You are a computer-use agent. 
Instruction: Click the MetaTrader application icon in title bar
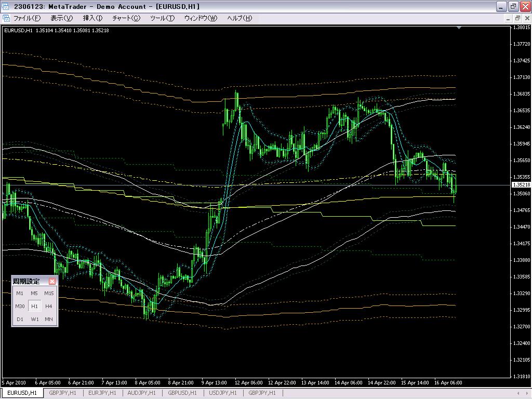[x=6, y=6]
